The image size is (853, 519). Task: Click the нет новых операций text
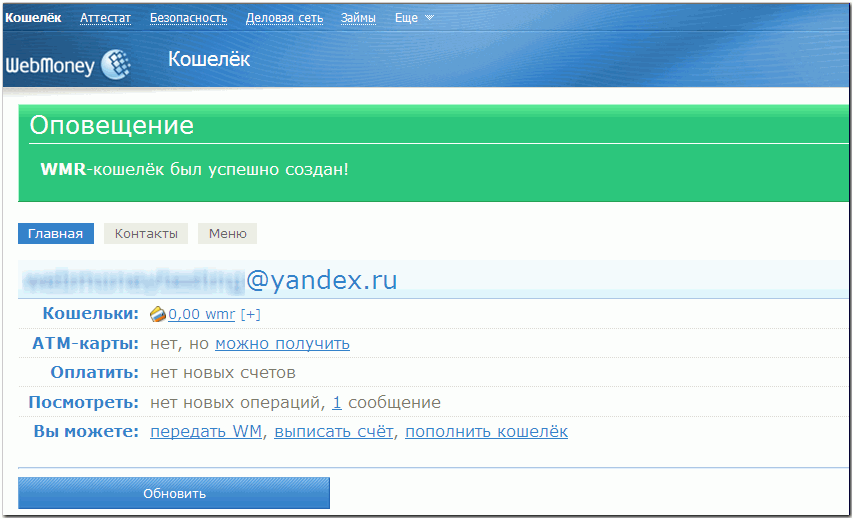(236, 403)
